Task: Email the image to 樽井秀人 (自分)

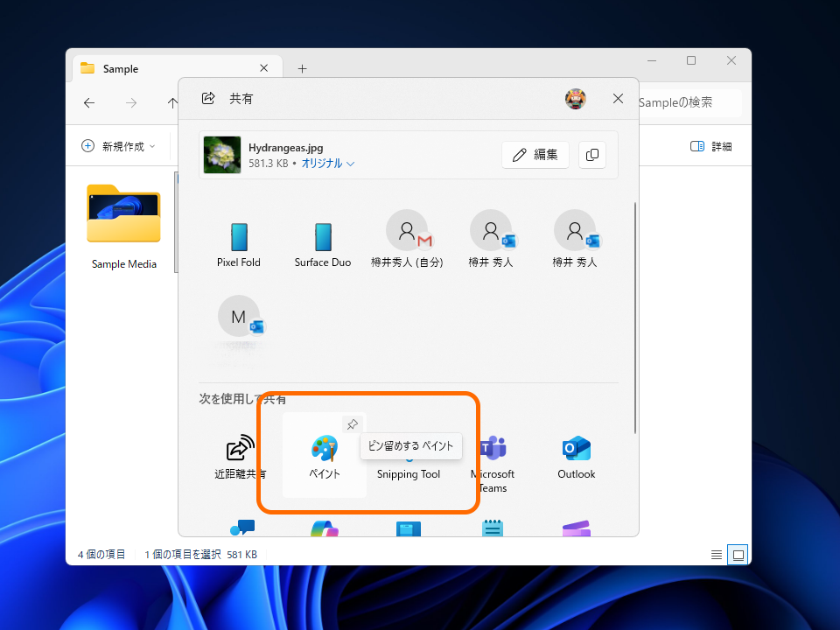Action: [x=408, y=230]
